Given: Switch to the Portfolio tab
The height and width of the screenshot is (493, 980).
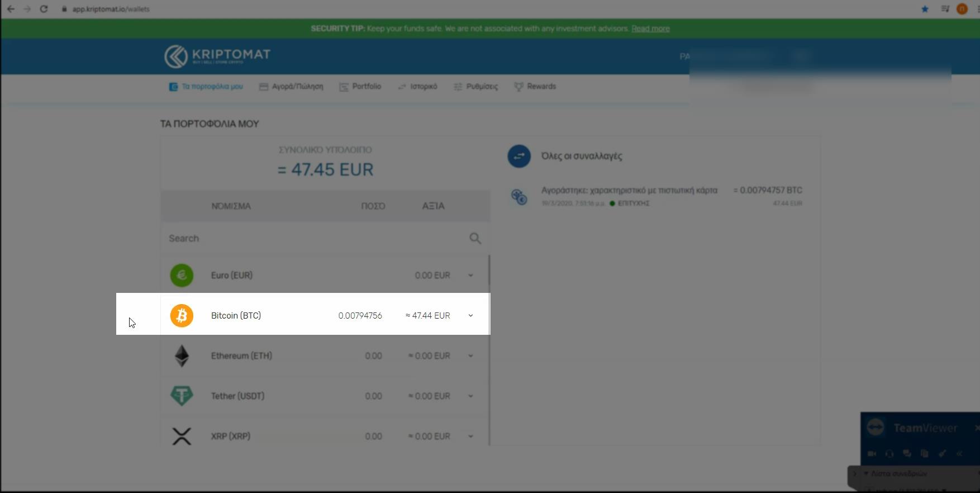Looking at the screenshot, I should (x=360, y=87).
